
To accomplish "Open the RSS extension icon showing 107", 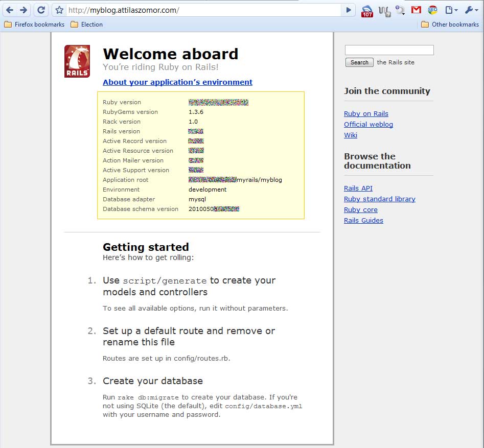I will pos(367,11).
